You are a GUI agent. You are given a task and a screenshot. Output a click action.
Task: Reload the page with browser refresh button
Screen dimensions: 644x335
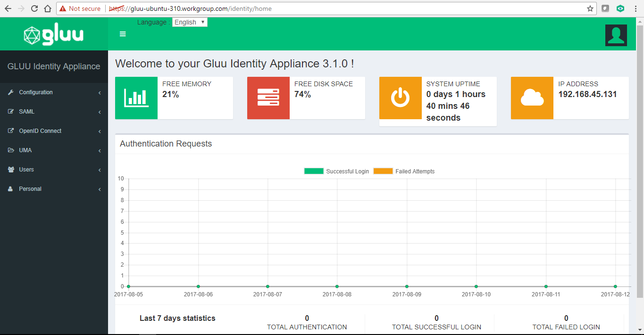click(34, 8)
